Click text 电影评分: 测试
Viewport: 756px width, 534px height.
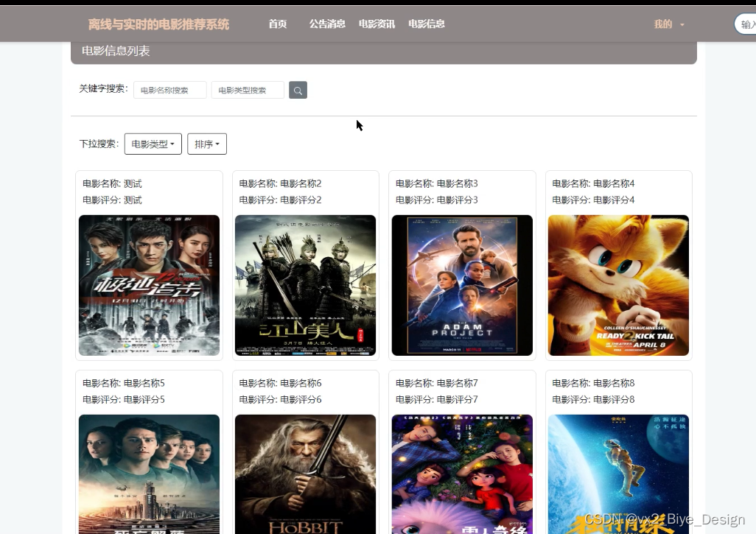[x=112, y=200]
